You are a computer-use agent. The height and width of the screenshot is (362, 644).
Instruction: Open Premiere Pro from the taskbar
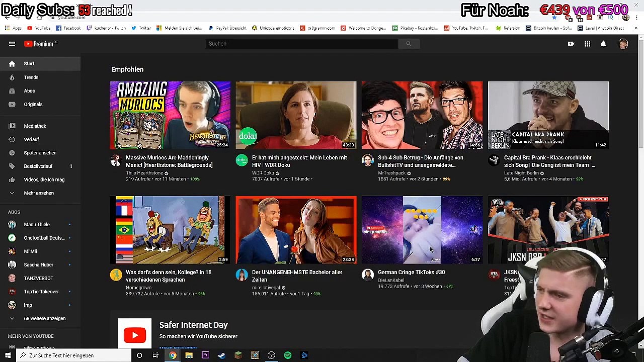pos(205,355)
